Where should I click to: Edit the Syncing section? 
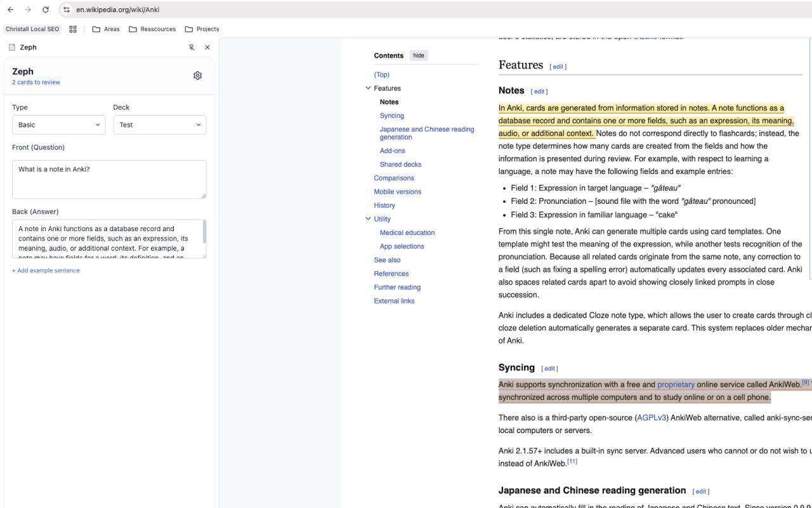tap(549, 368)
